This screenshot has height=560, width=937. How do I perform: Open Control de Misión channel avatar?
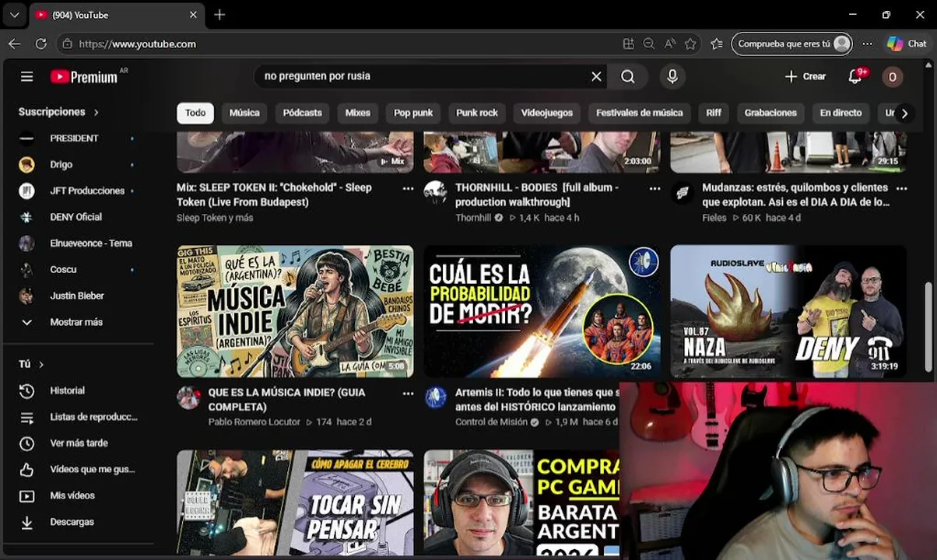[435, 397]
